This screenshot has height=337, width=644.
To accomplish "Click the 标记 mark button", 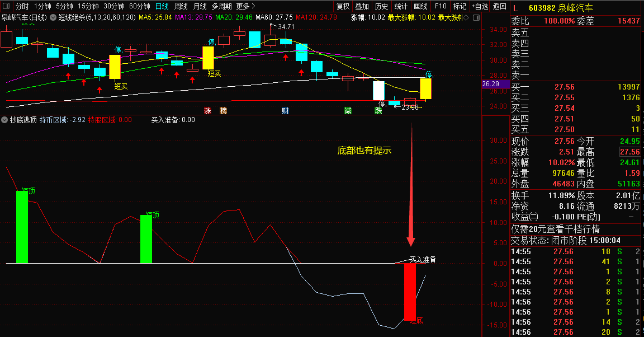I will click(460, 6).
